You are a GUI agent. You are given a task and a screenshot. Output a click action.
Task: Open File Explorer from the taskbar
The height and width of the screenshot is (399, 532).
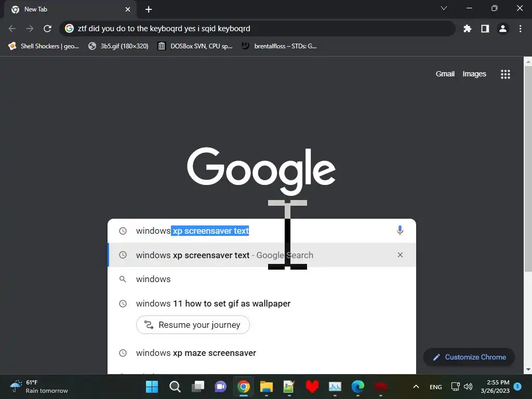267,387
